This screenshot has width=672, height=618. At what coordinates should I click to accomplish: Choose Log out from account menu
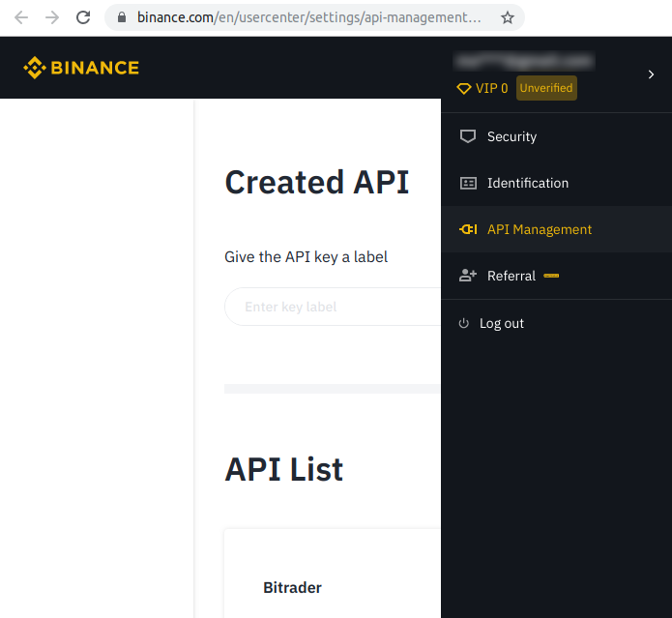(x=556, y=323)
